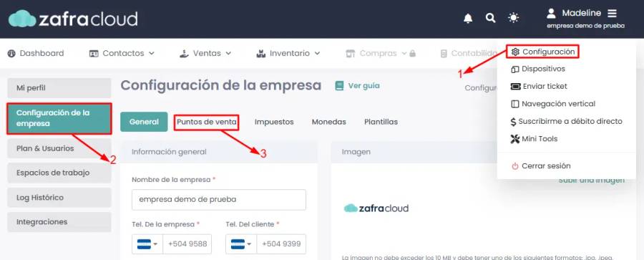Image resolution: width=644 pixels, height=260 pixels.
Task: Click the Navegación vertical layout icon
Action: pyautogui.click(x=515, y=104)
